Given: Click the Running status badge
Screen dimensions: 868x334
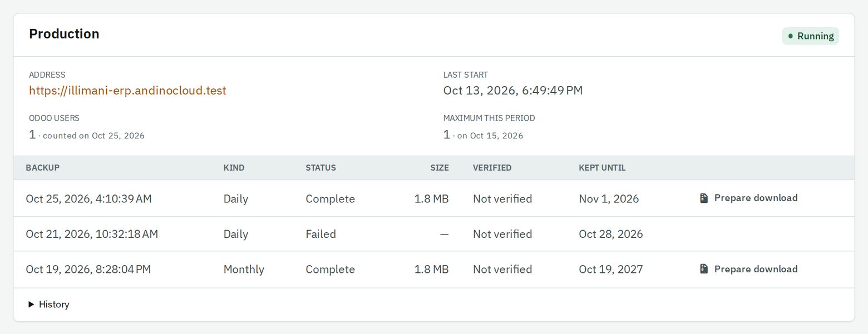Looking at the screenshot, I should (x=810, y=36).
